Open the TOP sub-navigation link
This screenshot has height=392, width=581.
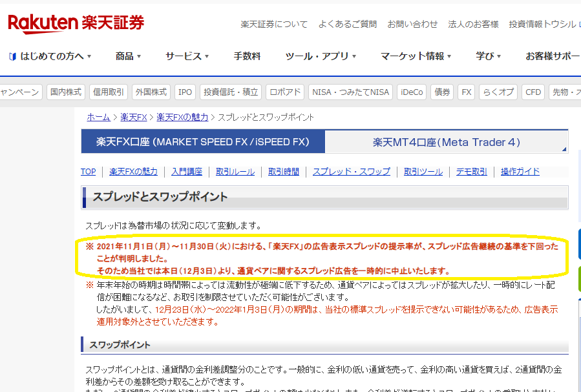coord(88,172)
